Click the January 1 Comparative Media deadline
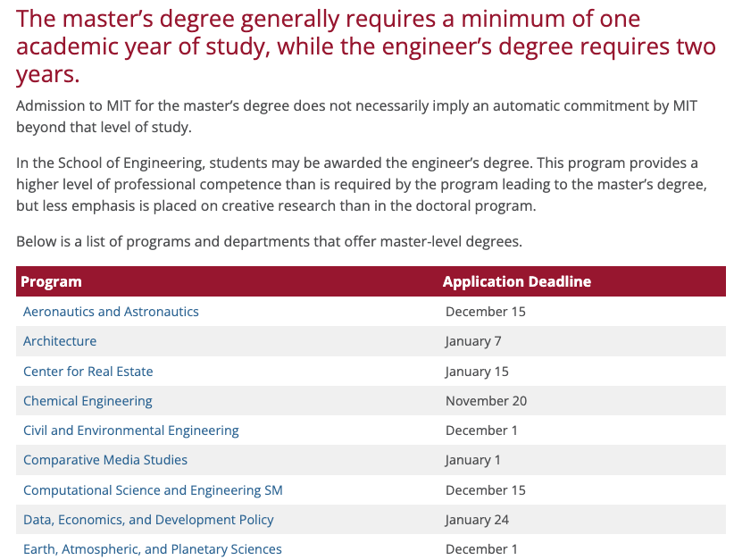 [x=473, y=460]
